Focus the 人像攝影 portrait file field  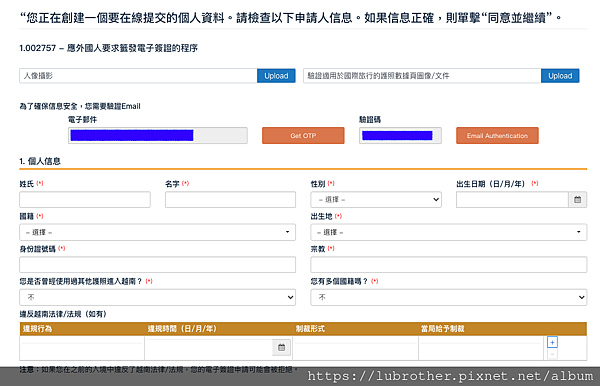click(x=138, y=76)
